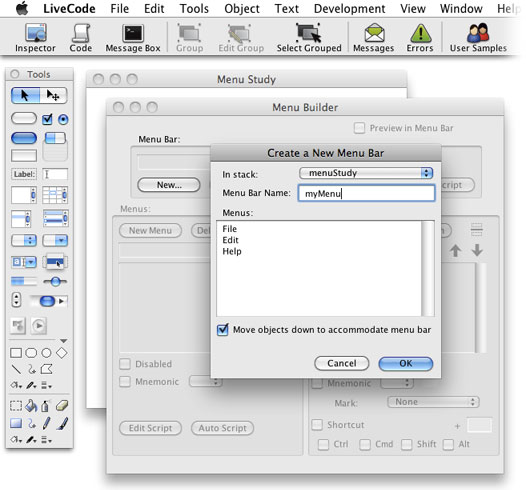Image resolution: width=526 pixels, height=490 pixels.
Task: Toggle the Ctrl modifier checkbox
Action: coord(323,444)
